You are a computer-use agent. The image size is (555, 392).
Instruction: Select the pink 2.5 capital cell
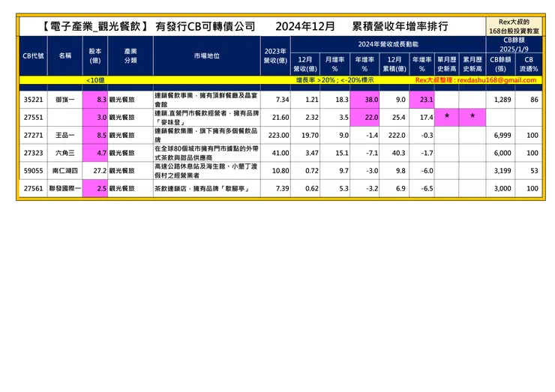coord(94,188)
